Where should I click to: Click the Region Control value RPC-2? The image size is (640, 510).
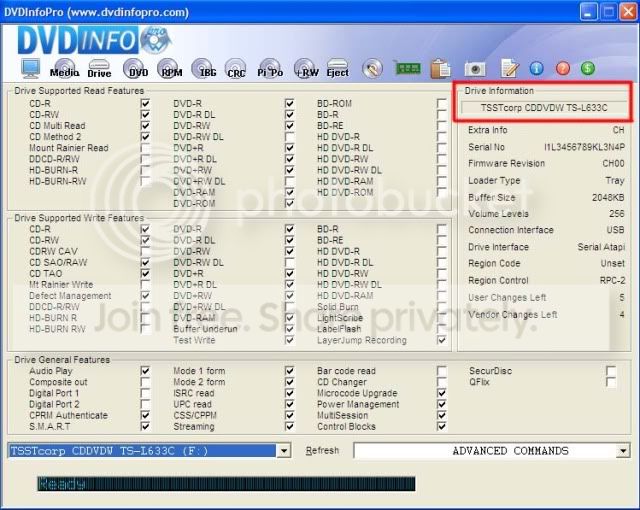[x=612, y=280]
